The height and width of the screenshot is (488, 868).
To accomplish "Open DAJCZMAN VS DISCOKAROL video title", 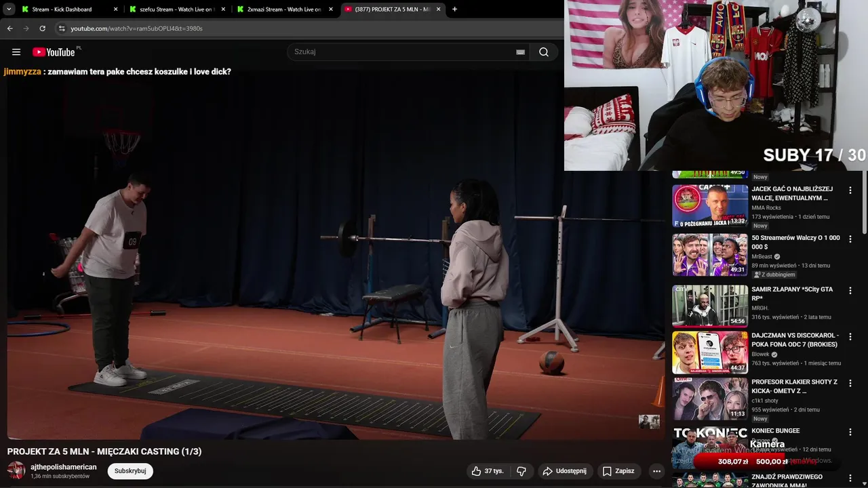I will (795, 340).
